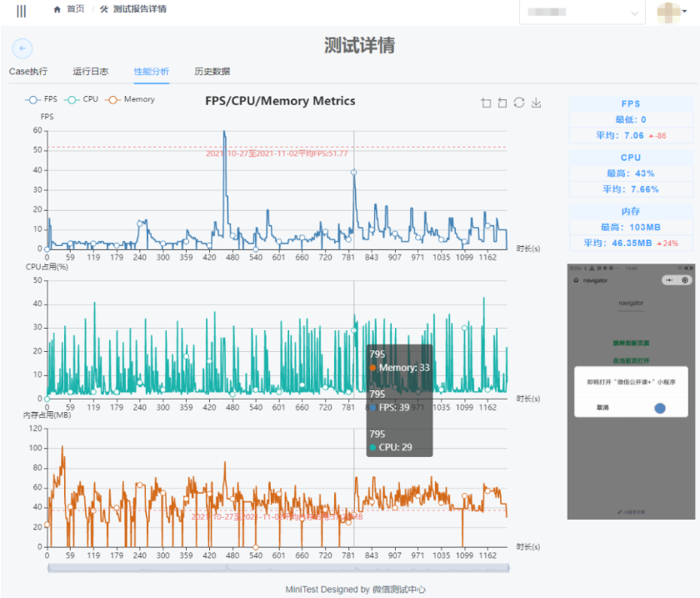Image resolution: width=700 pixels, height=598 pixels.
Task: Restore the chart with the refresh icon
Action: (x=518, y=103)
